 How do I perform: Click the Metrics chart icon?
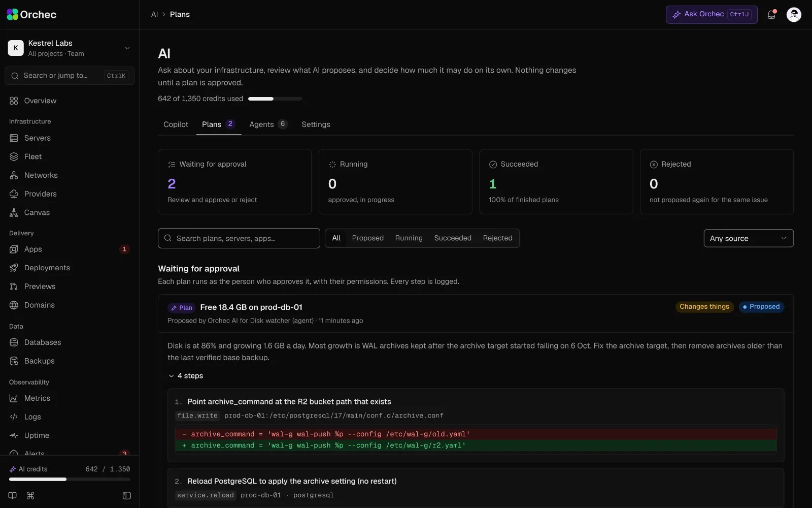pyautogui.click(x=14, y=398)
